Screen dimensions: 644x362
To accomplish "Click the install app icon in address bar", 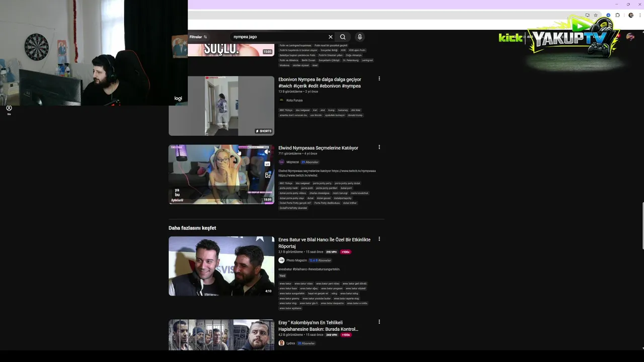I will (587, 15).
